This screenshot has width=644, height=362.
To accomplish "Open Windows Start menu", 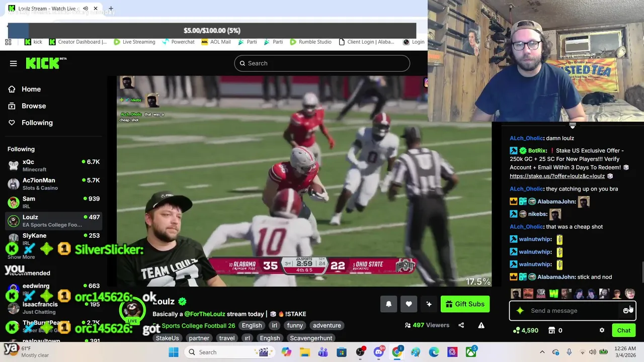I will point(173,352).
